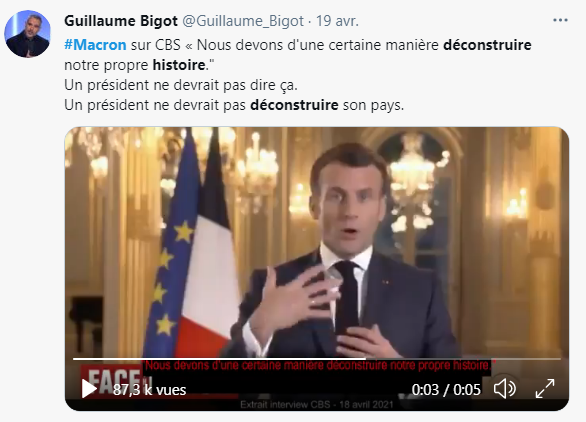
Task: Click the bold word déconstruire in last line
Action: (x=294, y=105)
